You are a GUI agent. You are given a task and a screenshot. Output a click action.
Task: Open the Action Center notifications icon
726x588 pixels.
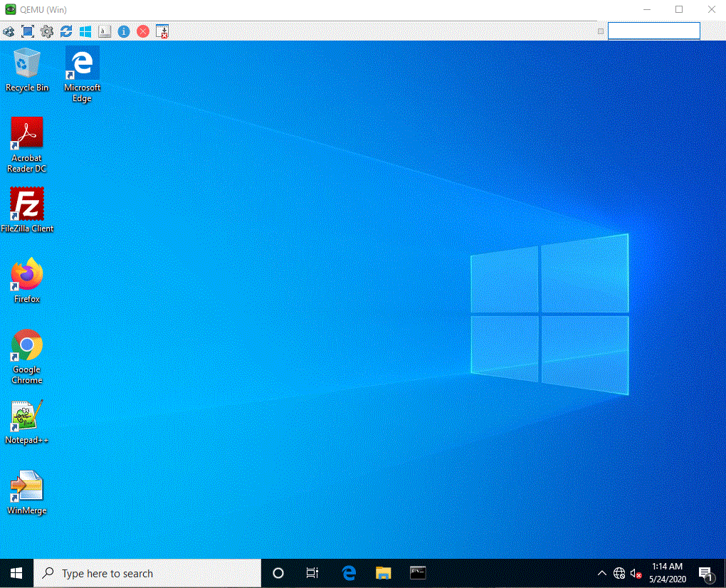click(706, 574)
